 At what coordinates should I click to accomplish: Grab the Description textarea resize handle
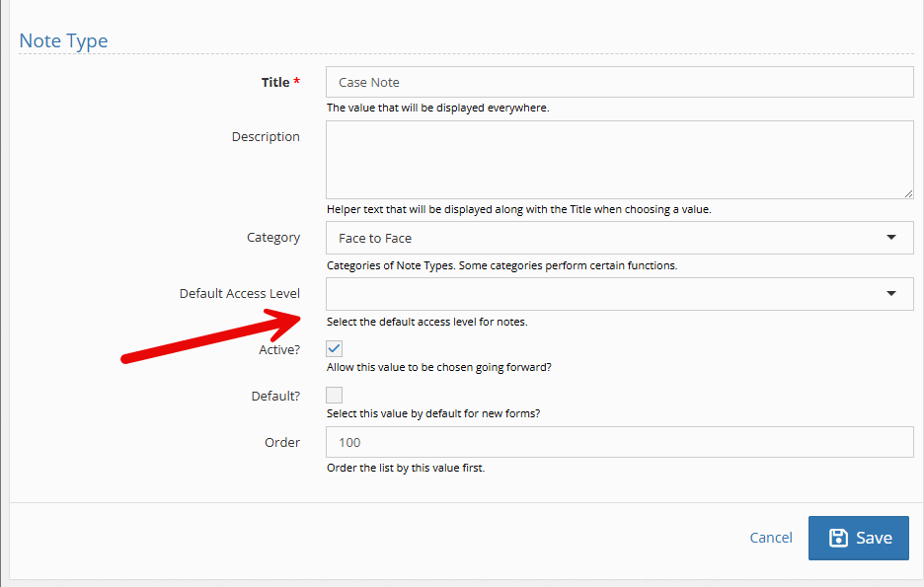point(907,193)
